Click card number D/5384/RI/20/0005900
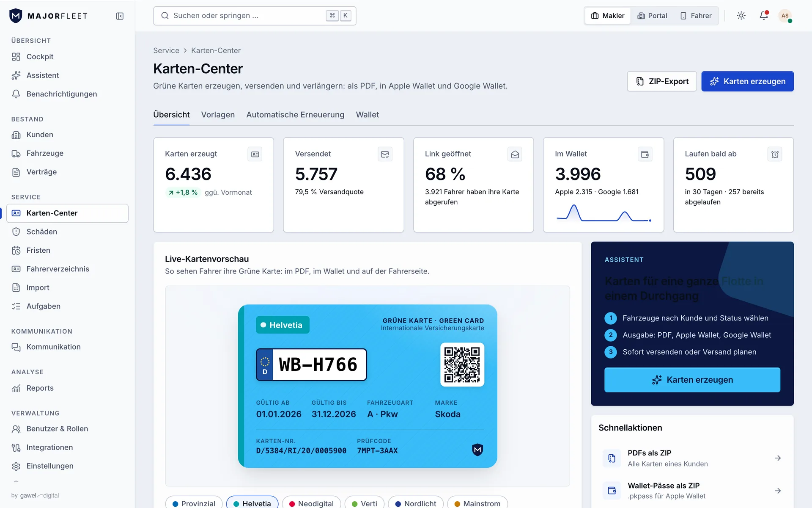Image resolution: width=812 pixels, height=508 pixels. pos(301,451)
